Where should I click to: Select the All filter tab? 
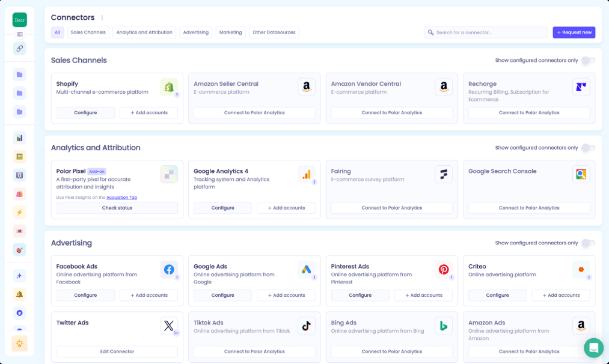pyautogui.click(x=58, y=32)
